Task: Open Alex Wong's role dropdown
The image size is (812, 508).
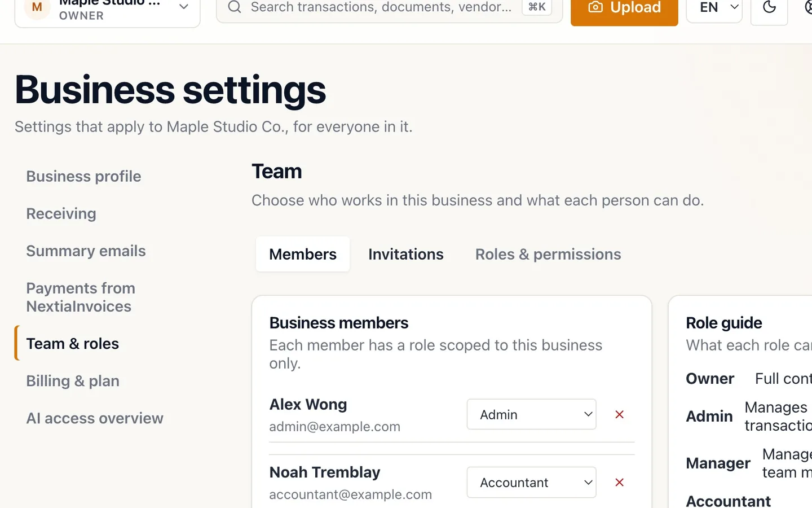Action: point(531,414)
